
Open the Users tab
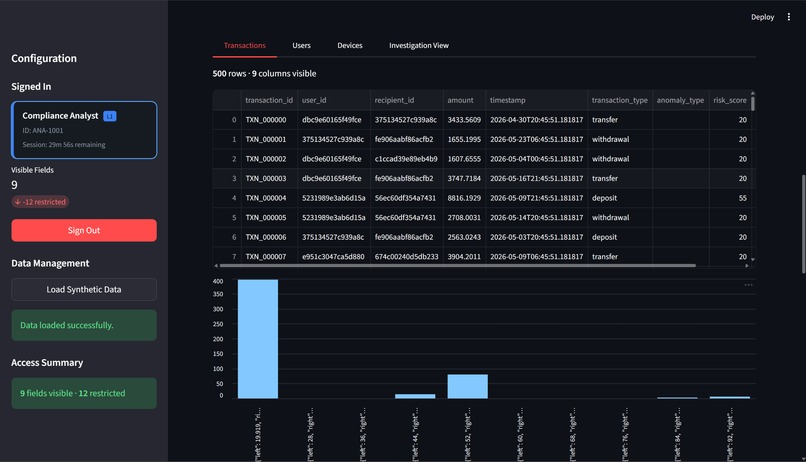tap(301, 45)
